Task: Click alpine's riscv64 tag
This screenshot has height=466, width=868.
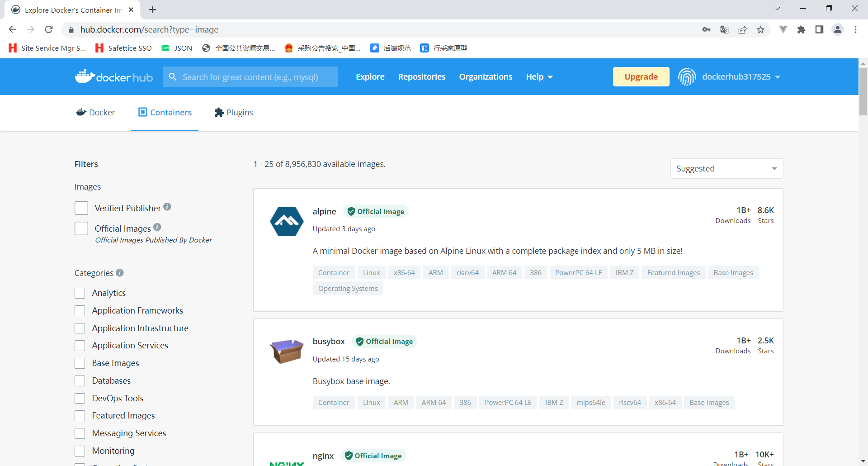Action: coord(467,272)
